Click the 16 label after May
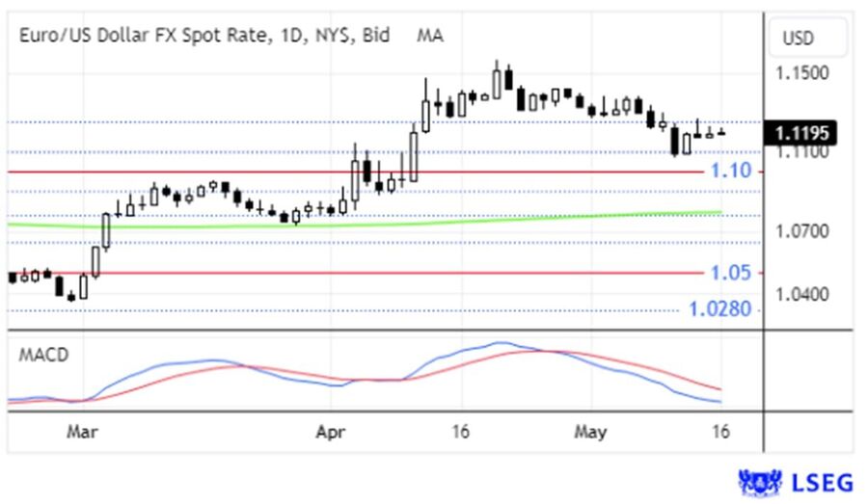This screenshot has height=504, width=868. (x=720, y=431)
